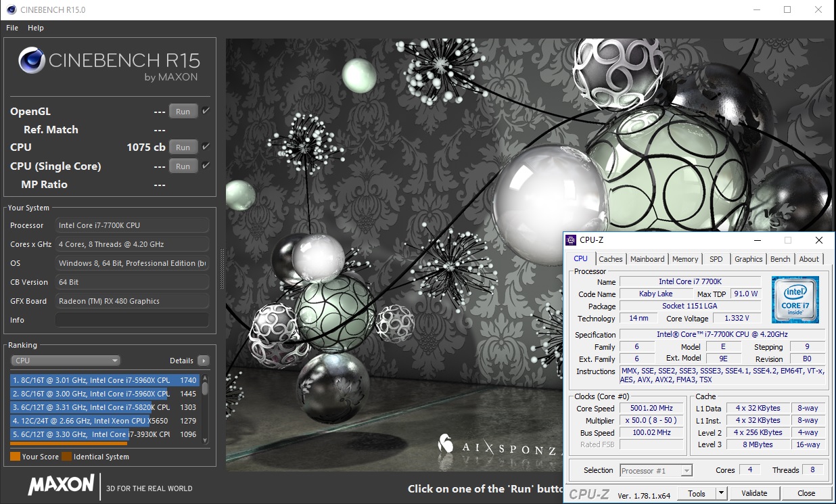Click the Validate button in CPU-Z
The image size is (836, 504).
[x=754, y=493]
